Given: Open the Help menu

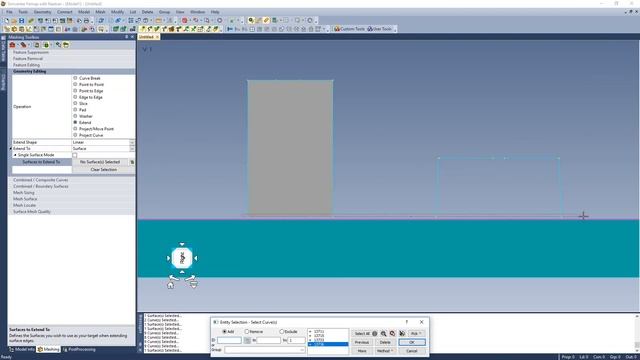Looking at the screenshot, I should (215, 12).
